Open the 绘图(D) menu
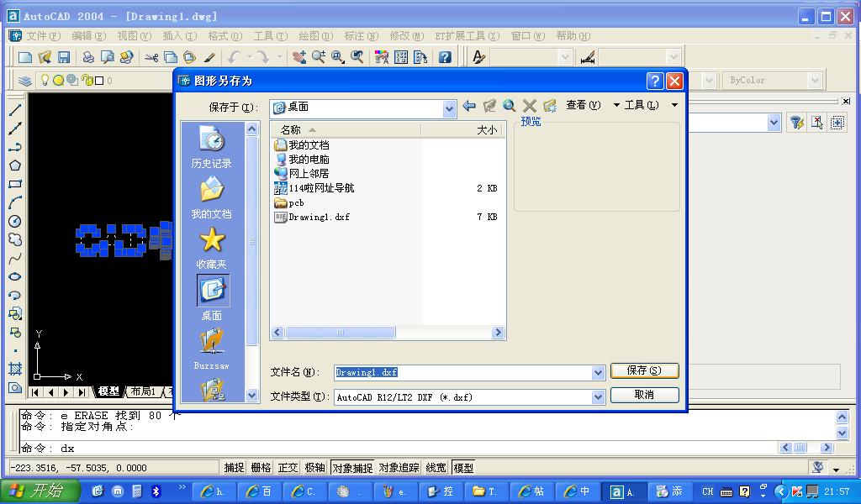Viewport: 861px width, 504px height. [316, 36]
